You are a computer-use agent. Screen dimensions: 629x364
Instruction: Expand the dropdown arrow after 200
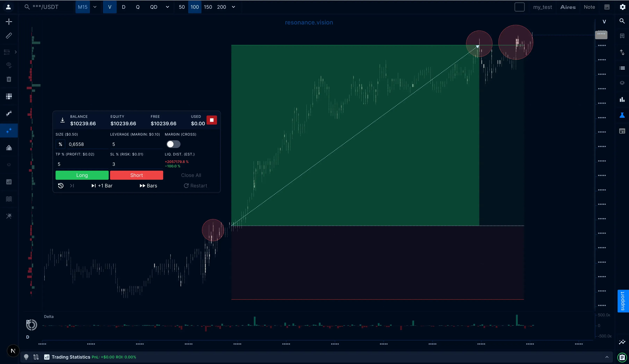coord(233,7)
